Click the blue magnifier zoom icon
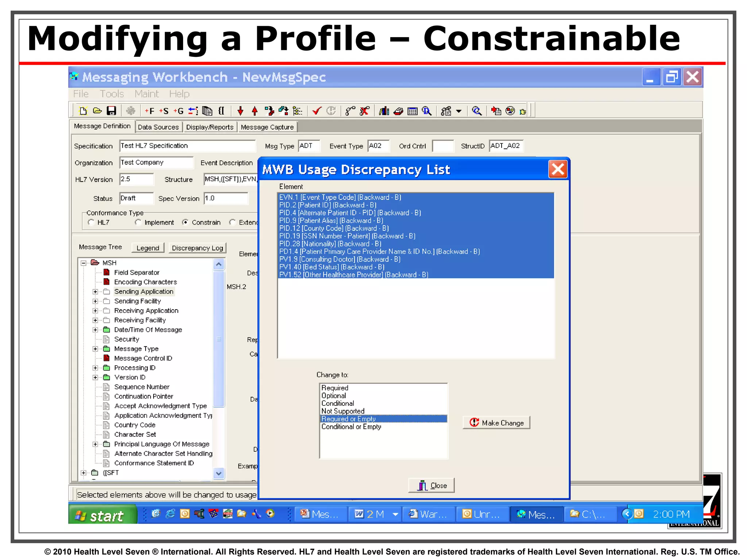Viewport: 747px width, 560px height. point(476,111)
